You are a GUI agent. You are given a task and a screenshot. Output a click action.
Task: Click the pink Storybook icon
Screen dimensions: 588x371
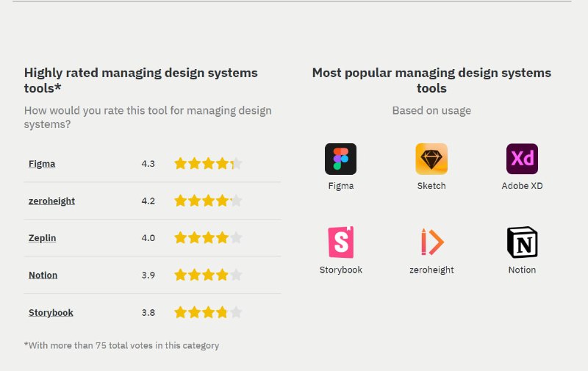pos(341,242)
